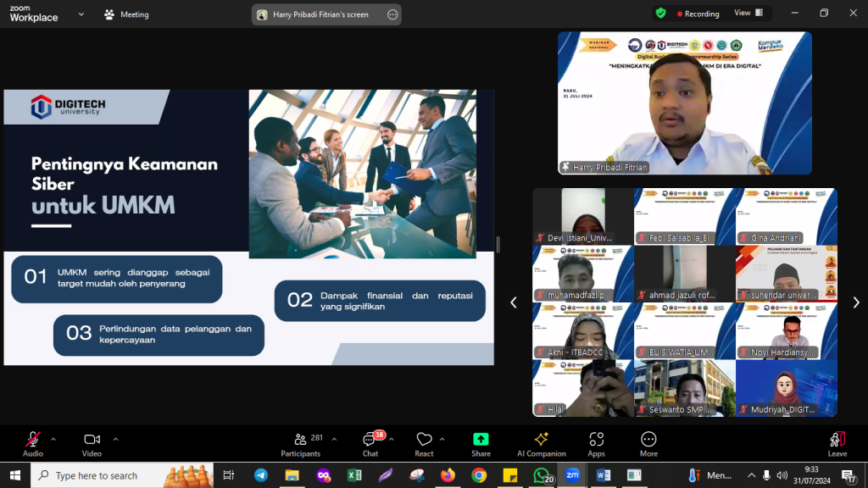
Task: Open the Chat panel
Action: click(x=370, y=444)
